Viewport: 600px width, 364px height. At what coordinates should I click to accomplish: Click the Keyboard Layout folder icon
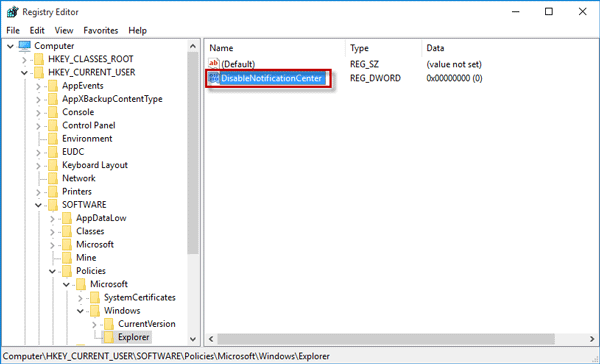click(x=53, y=165)
